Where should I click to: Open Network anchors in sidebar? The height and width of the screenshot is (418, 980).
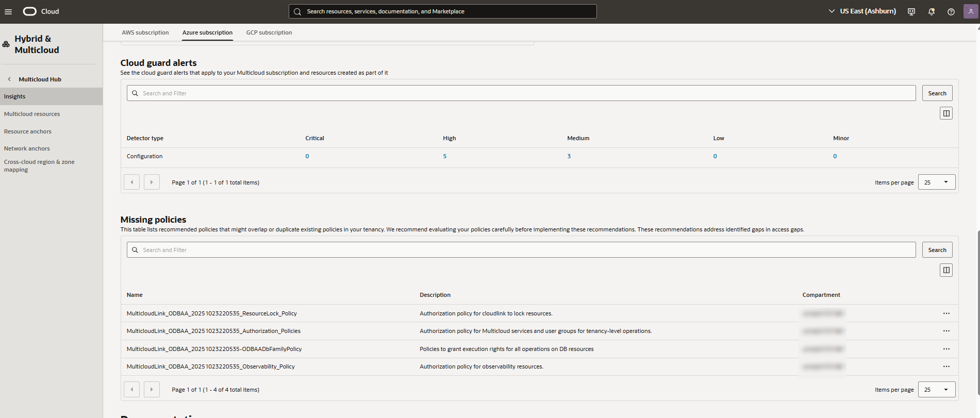[27, 148]
